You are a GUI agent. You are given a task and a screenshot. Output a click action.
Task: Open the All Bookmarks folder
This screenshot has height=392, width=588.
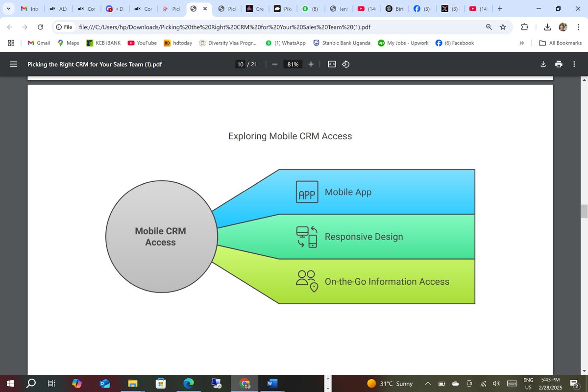[x=560, y=43]
